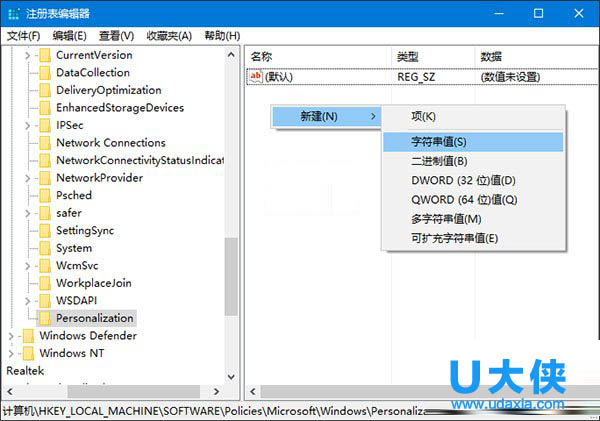Screen dimensions: 600x421
Task: Click the Network Connections folder icon
Action: pyautogui.click(x=45, y=143)
